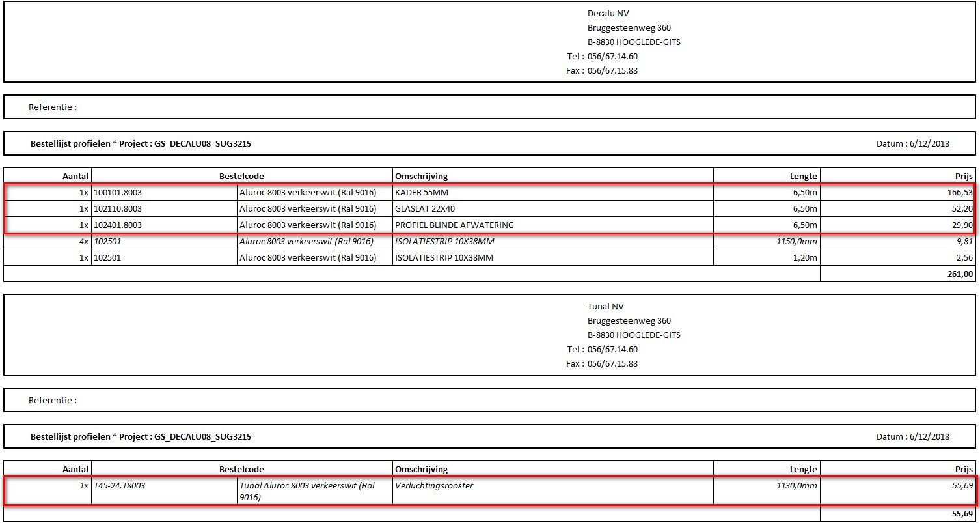Select order code 102501 in the 4x row
980x523 pixels.
107,242
